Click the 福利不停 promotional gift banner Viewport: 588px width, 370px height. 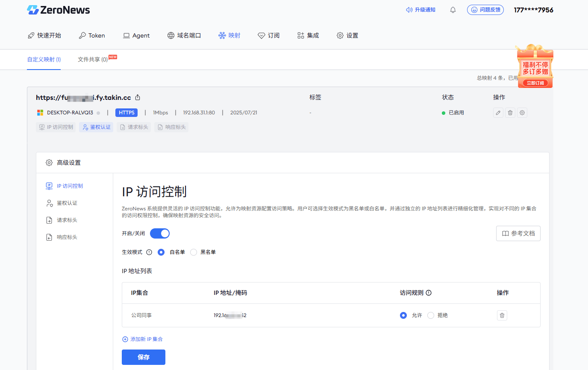535,67
